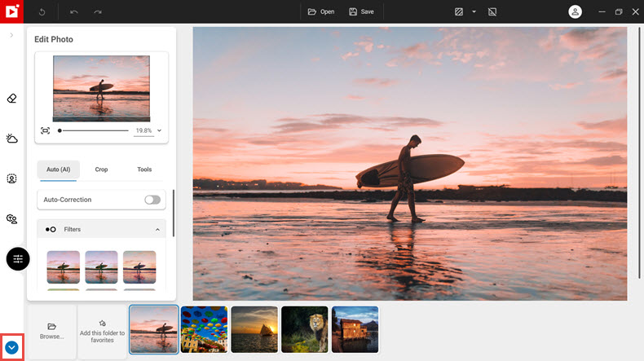Open a photo file
The height and width of the screenshot is (361, 644).
321,12
